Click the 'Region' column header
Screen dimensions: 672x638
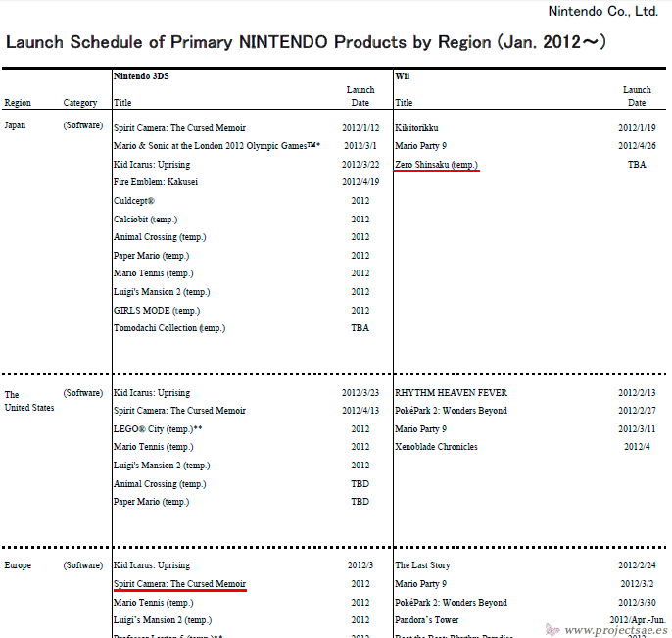(x=18, y=103)
